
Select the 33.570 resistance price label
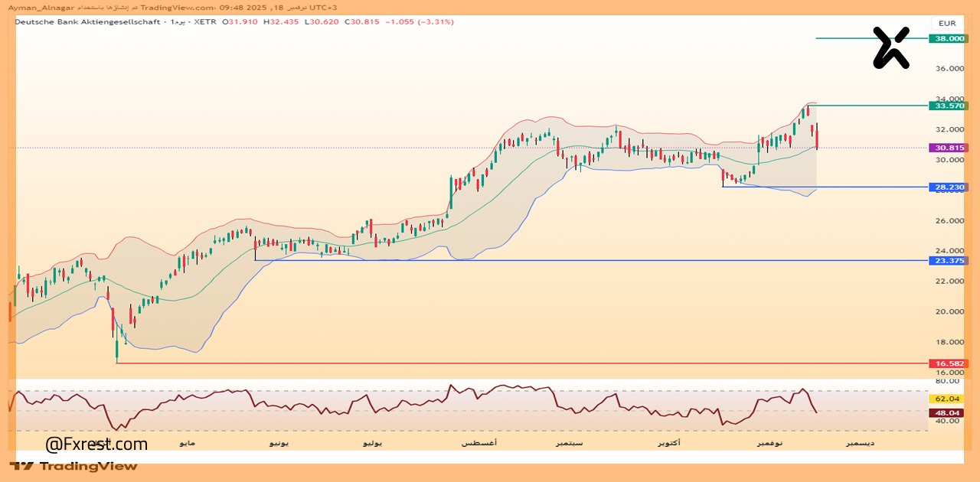(x=947, y=106)
